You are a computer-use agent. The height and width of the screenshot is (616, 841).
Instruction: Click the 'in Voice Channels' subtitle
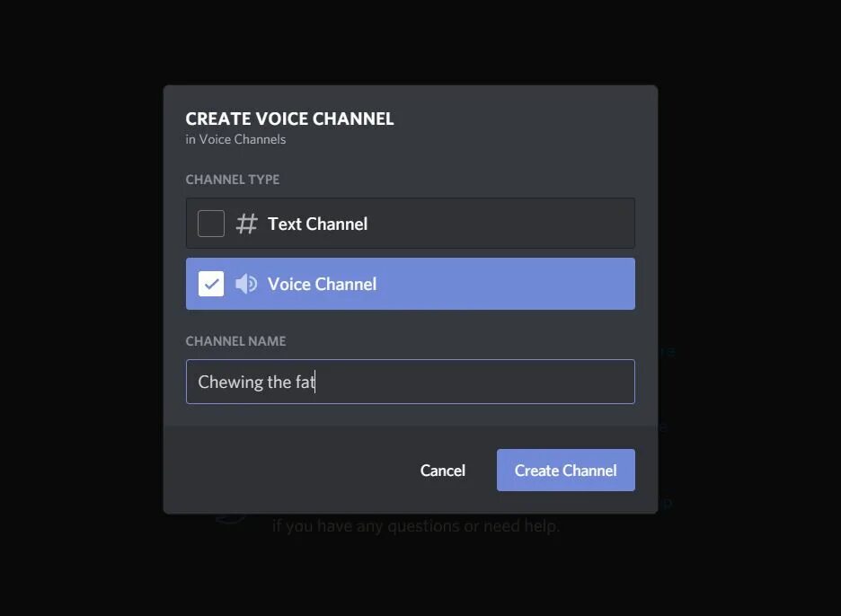(x=235, y=139)
